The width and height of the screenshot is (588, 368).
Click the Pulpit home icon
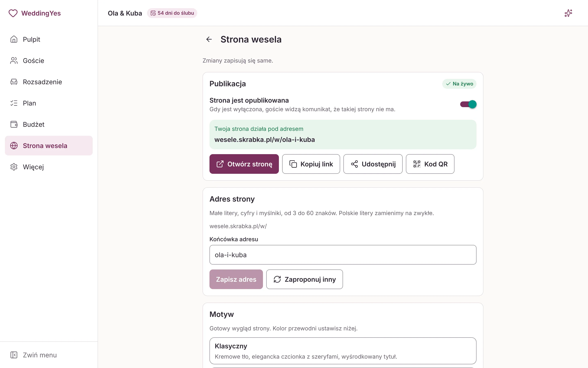click(x=14, y=39)
